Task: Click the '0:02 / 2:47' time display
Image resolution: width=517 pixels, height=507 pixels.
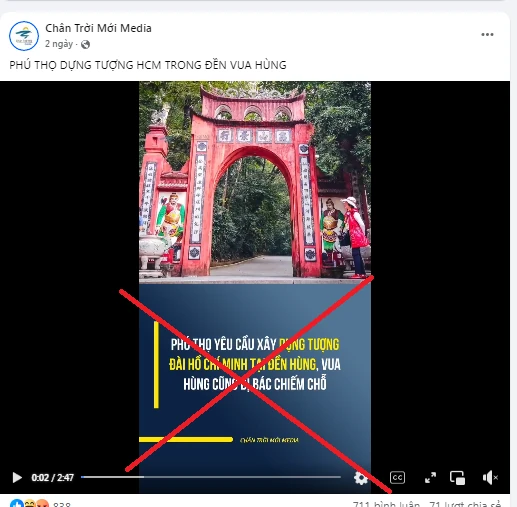Action: [52, 478]
